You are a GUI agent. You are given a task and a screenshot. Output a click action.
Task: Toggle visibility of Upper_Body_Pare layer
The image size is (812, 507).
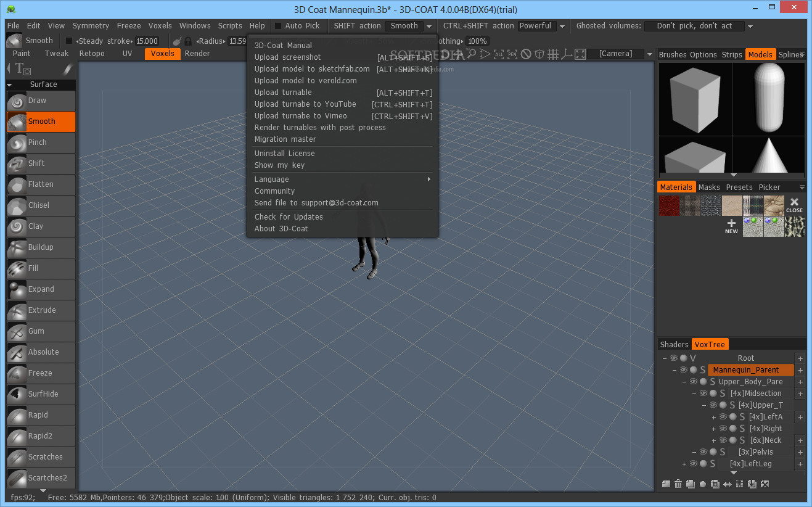coord(694,382)
